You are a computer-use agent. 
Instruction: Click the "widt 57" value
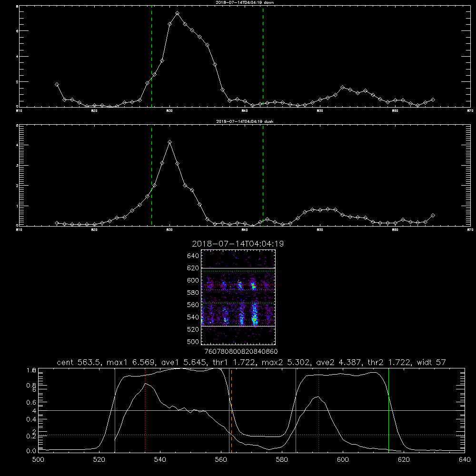click(x=431, y=362)
